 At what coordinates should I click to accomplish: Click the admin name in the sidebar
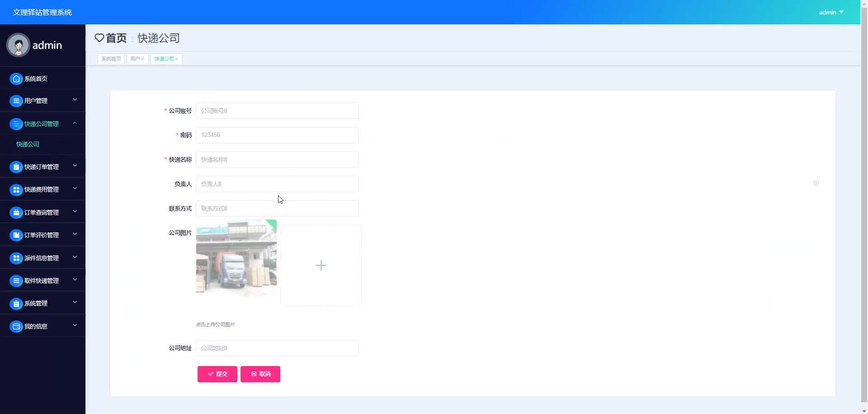[47, 45]
